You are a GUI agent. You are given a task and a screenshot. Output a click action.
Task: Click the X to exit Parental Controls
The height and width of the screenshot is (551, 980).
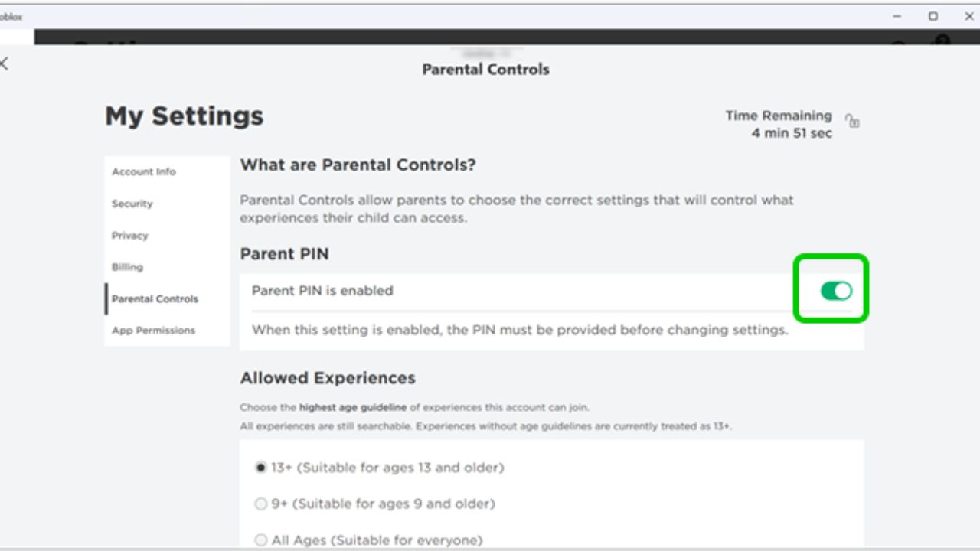coord(3,64)
